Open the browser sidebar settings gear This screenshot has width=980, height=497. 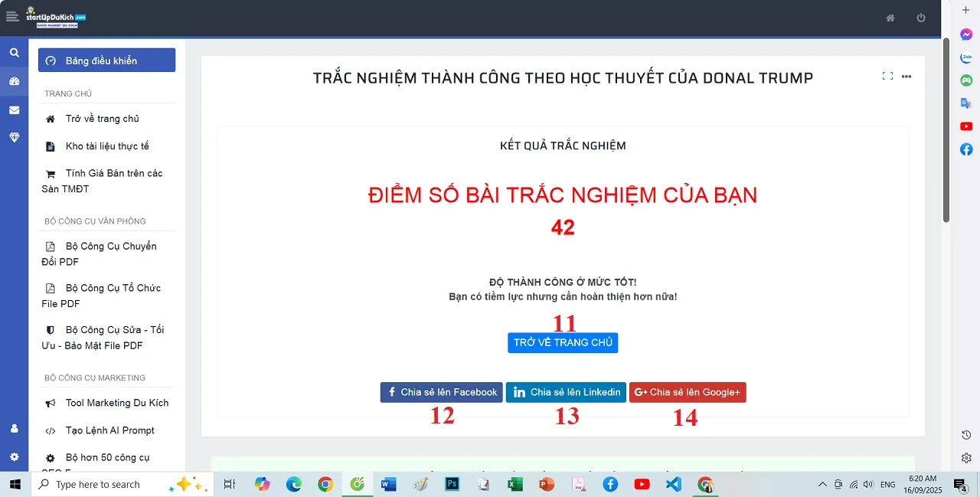(x=966, y=458)
